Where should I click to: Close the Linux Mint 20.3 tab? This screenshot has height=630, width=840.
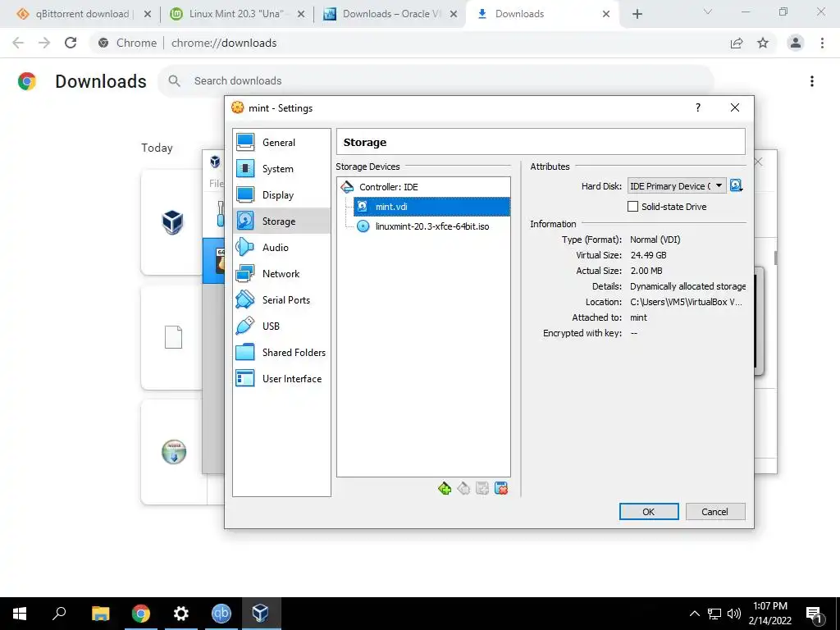point(301,14)
